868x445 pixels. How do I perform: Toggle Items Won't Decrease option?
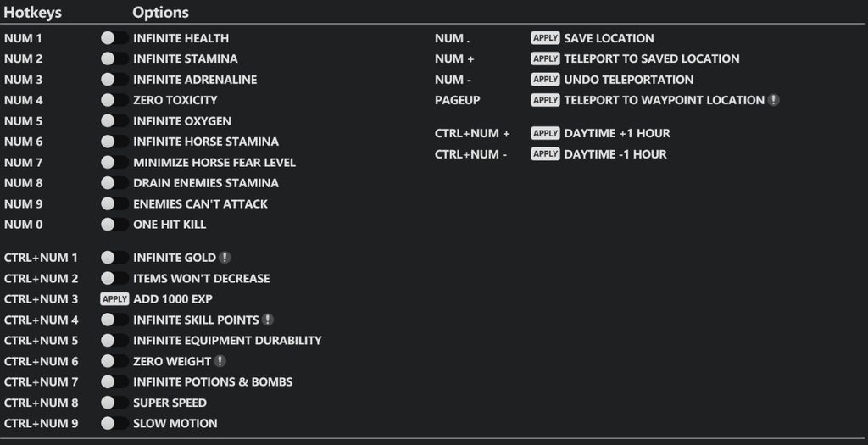[x=114, y=278]
